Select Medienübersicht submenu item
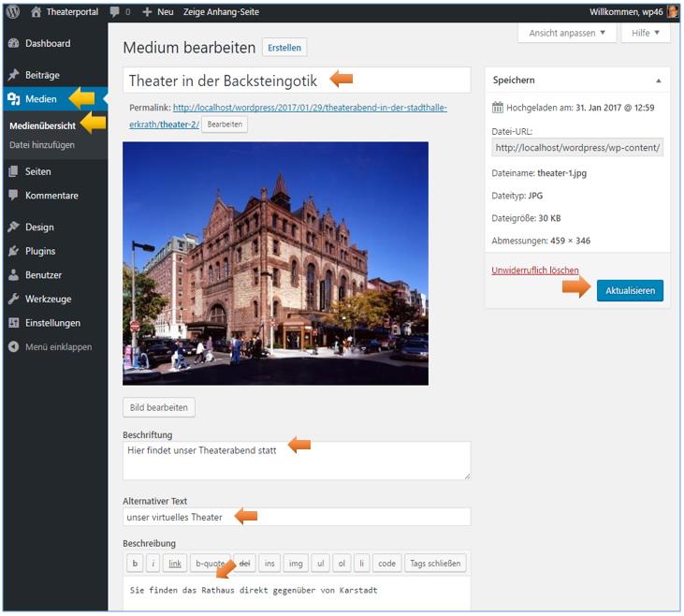 pos(42,125)
